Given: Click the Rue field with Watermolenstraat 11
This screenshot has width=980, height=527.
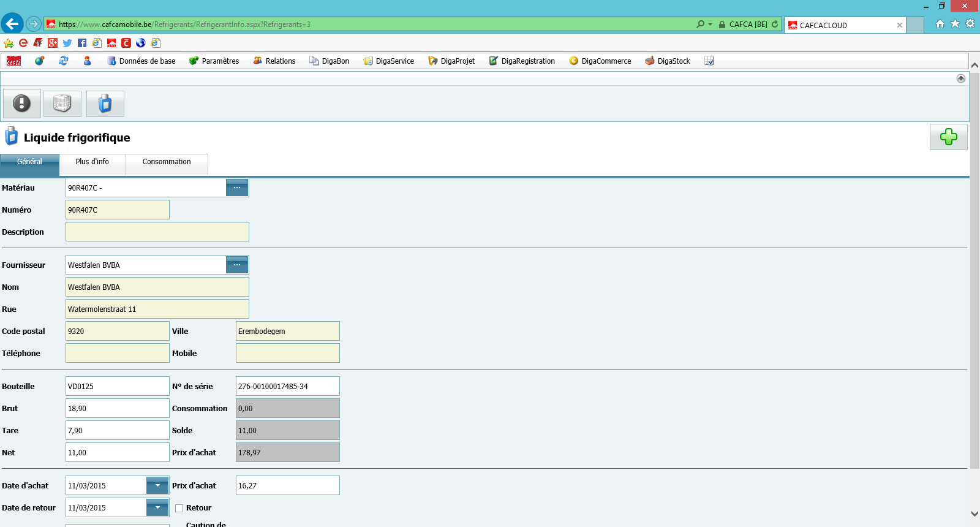Looking at the screenshot, I should coord(157,309).
